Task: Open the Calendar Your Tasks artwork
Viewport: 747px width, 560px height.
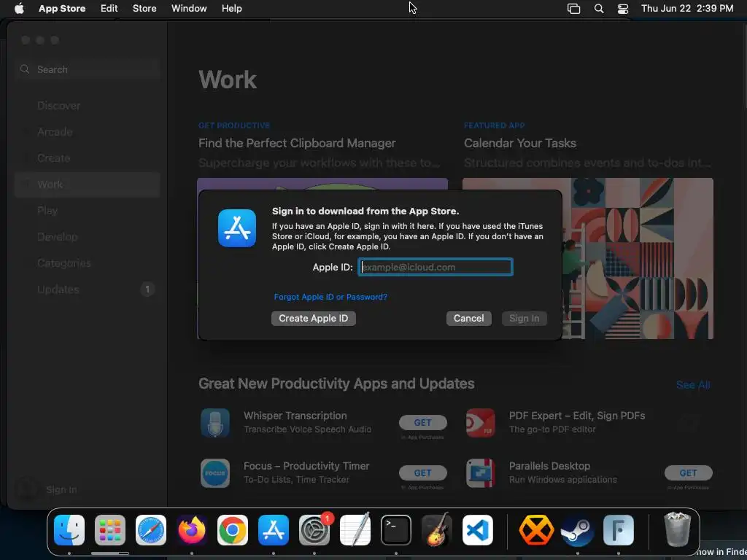Action: point(588,259)
